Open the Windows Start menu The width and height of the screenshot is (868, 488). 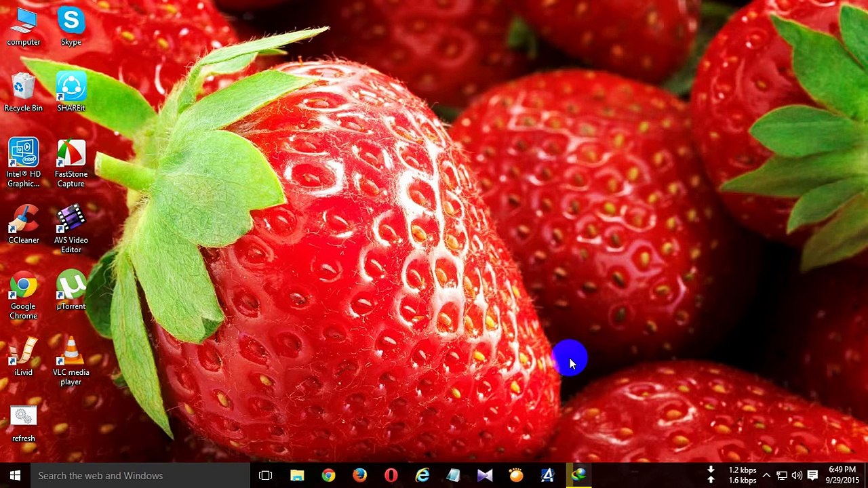[x=15, y=475]
